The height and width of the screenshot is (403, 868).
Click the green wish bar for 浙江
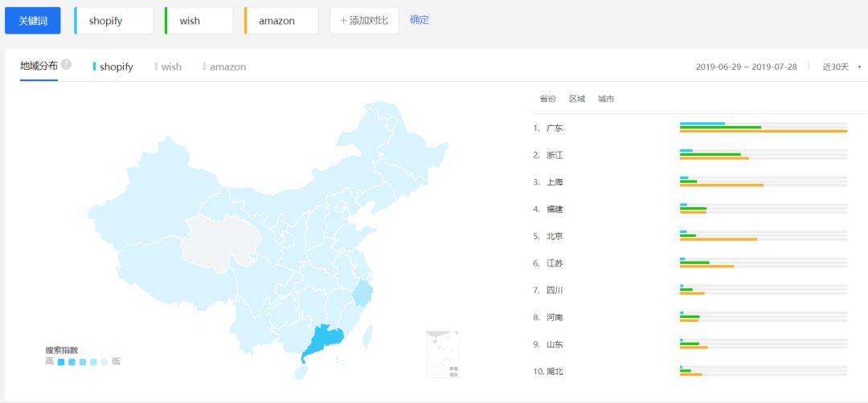pos(710,154)
